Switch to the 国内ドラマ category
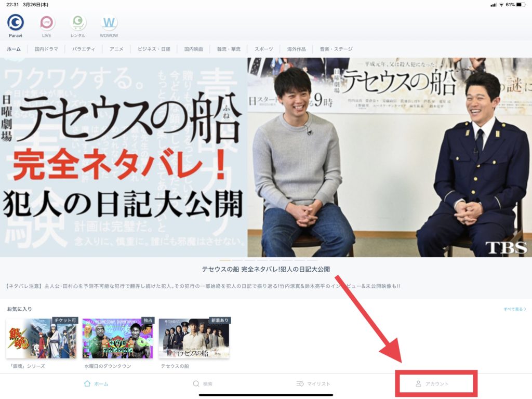 pos(46,49)
